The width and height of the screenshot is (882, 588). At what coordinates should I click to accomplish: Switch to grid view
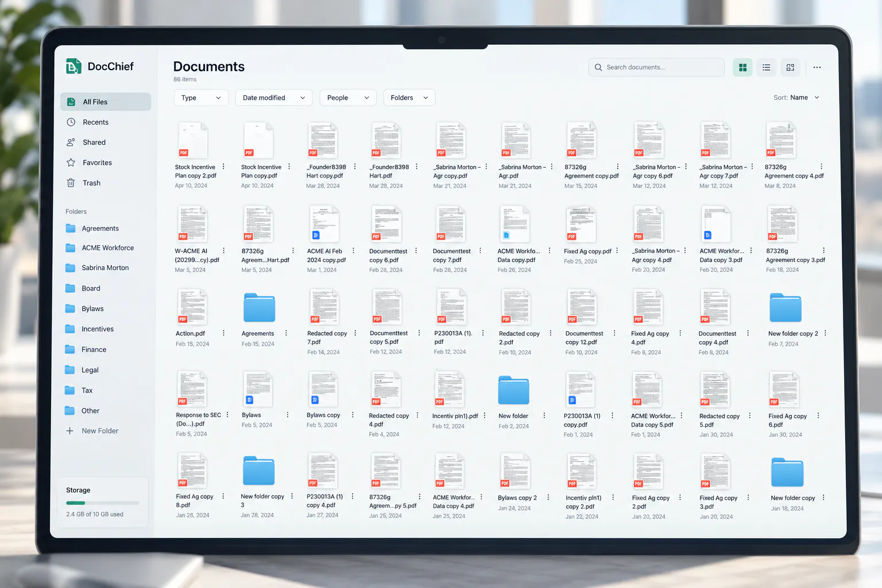(x=742, y=67)
